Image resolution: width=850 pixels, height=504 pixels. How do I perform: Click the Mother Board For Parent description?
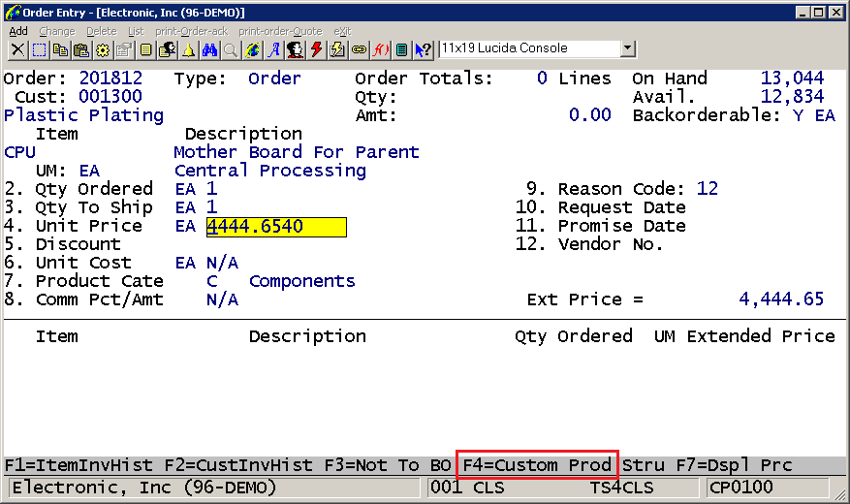297,152
